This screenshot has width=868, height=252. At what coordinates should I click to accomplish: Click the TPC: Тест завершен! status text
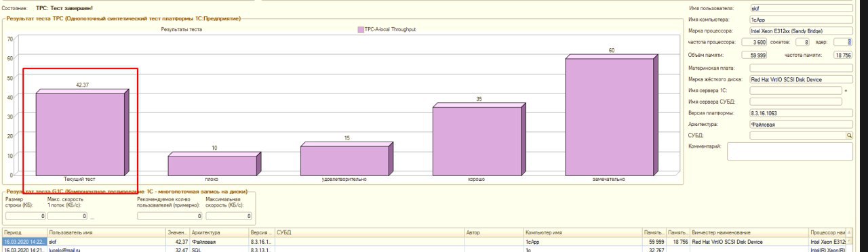click(64, 7)
